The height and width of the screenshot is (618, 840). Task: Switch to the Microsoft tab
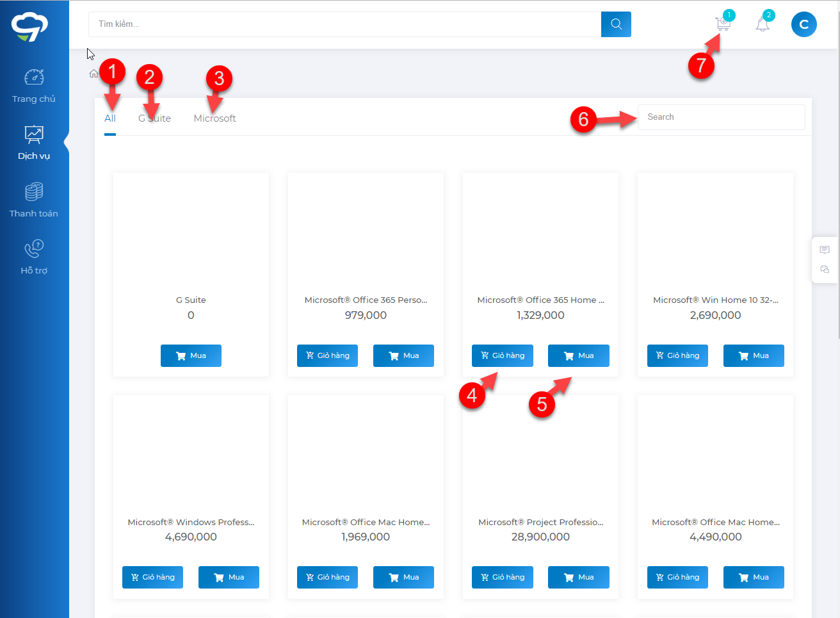[214, 118]
